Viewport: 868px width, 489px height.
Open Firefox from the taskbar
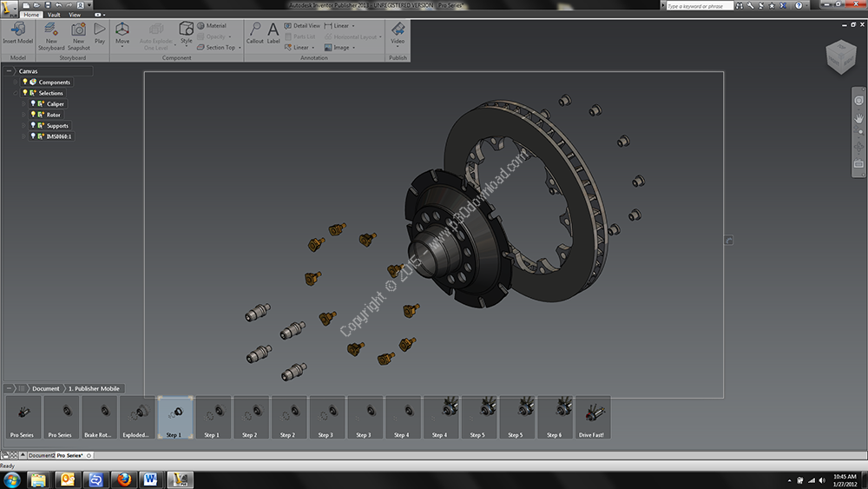click(x=124, y=479)
